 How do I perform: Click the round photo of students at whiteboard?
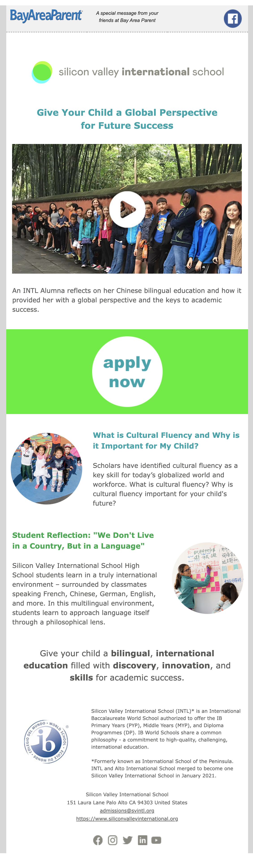pyautogui.click(x=208, y=578)
